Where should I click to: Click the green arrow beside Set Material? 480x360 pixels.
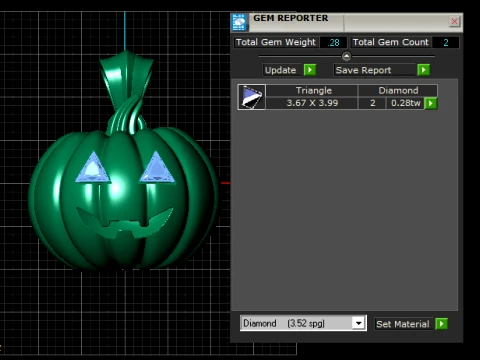pyautogui.click(x=441, y=324)
